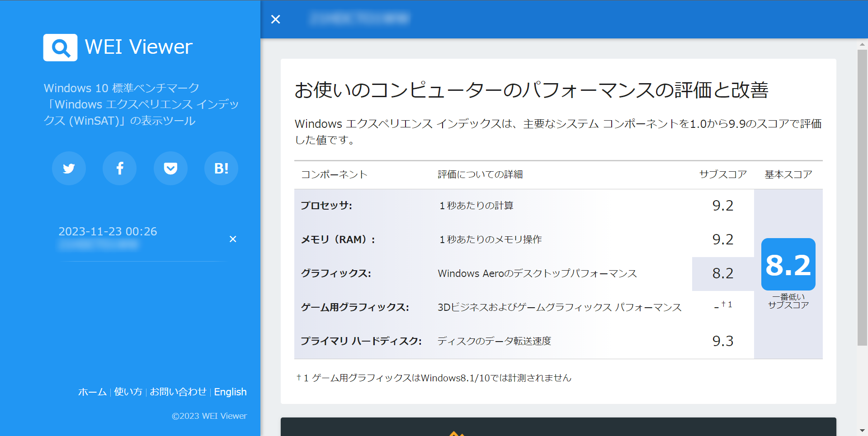Delete the 2023-11-23 saved result
868x436 pixels.
(232, 239)
